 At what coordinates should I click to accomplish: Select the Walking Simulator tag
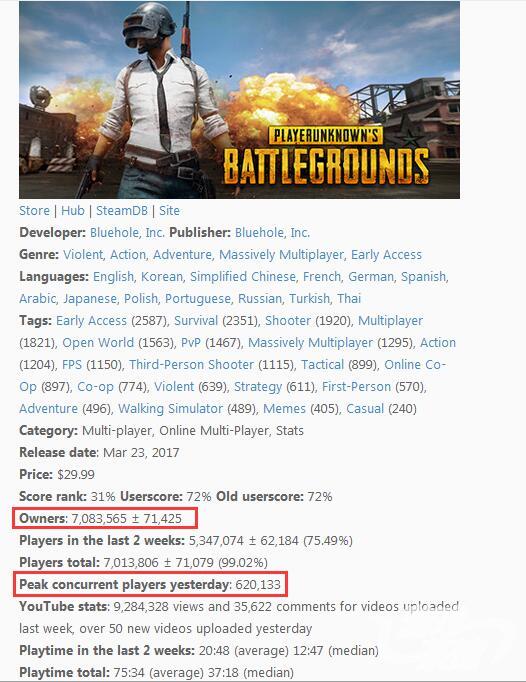170,408
